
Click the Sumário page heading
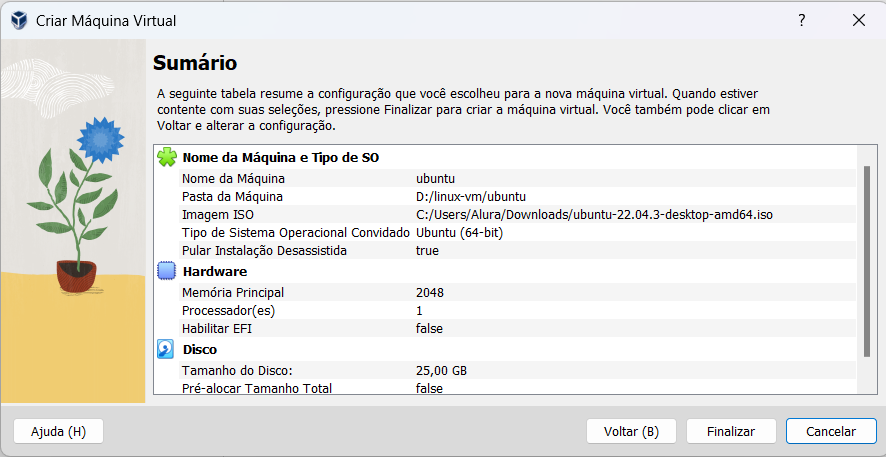pos(195,63)
